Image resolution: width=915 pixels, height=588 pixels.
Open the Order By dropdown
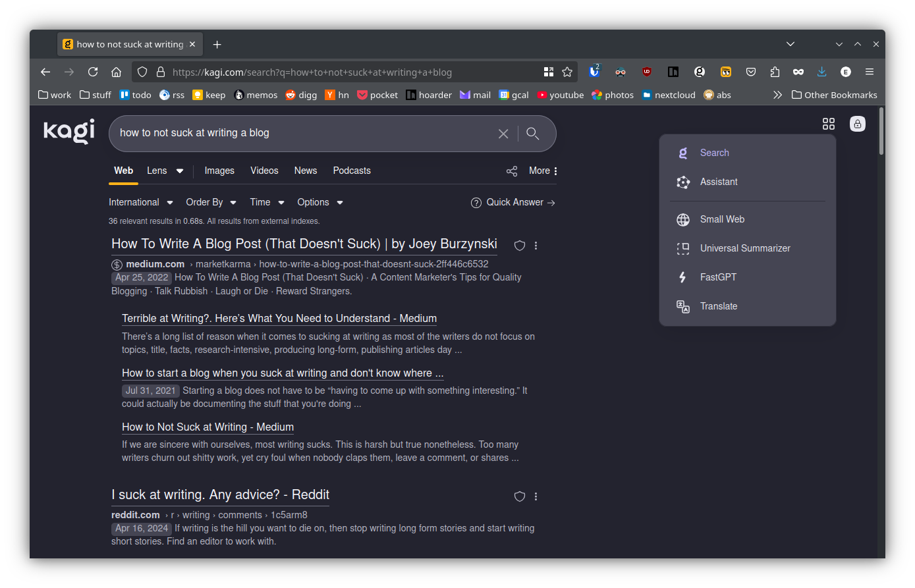(x=211, y=202)
